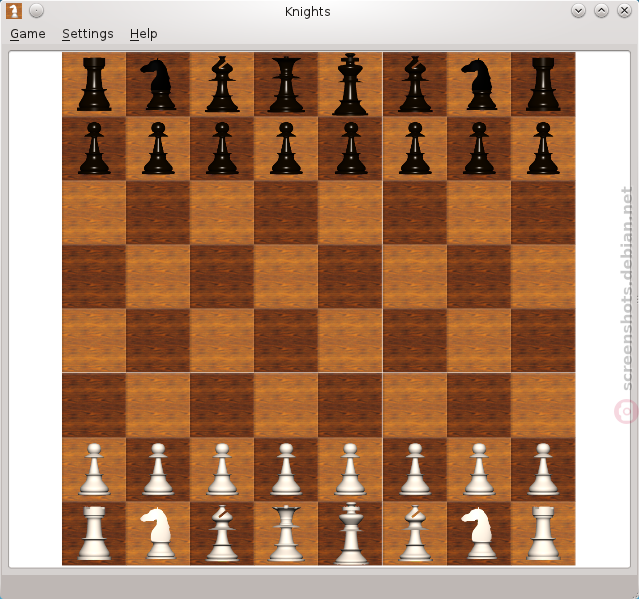Select the white bishop on c1
639x599 pixels.
point(222,533)
